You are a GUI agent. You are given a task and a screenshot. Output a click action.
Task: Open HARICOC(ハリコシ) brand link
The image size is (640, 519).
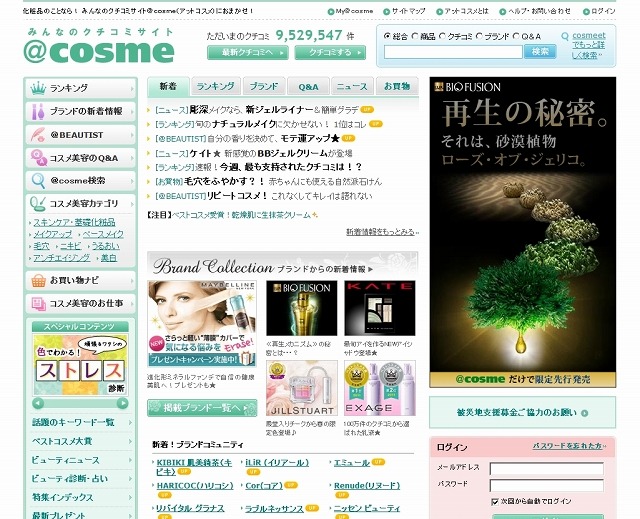[x=195, y=486]
